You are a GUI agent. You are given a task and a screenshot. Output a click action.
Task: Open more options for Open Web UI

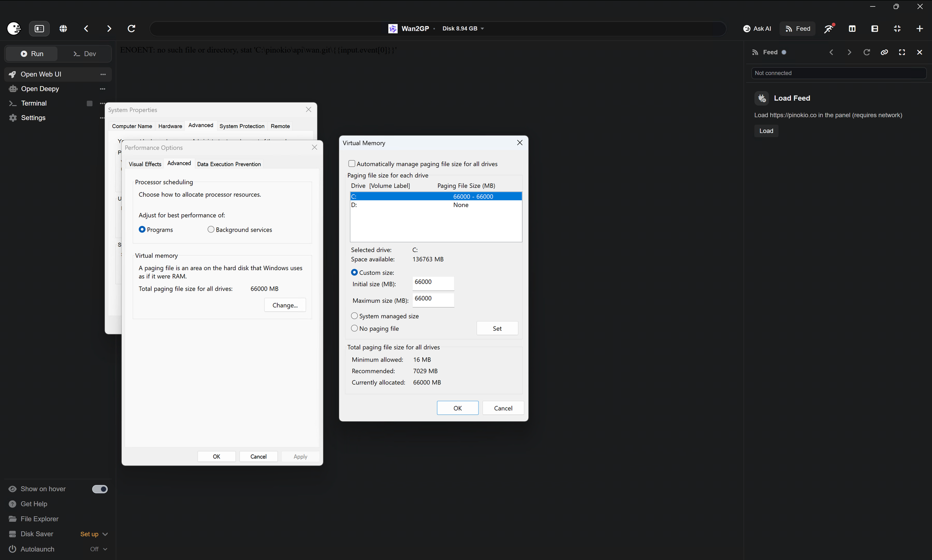coord(103,74)
